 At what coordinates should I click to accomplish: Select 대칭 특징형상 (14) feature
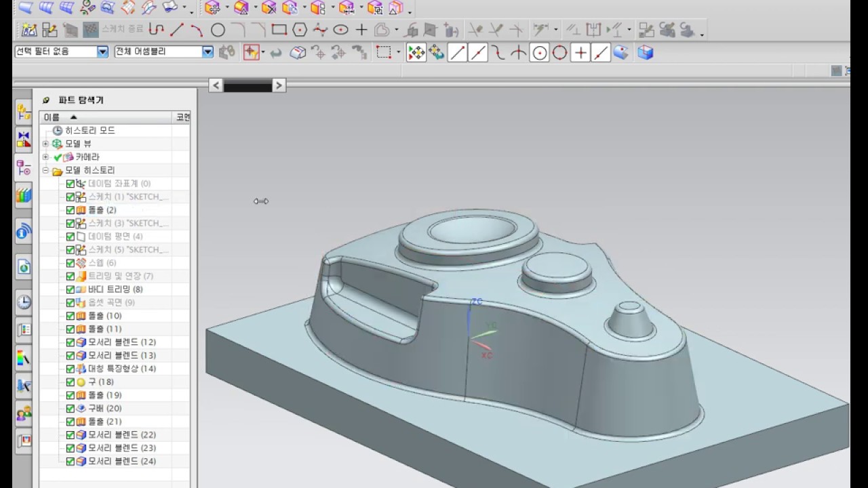tap(122, 369)
